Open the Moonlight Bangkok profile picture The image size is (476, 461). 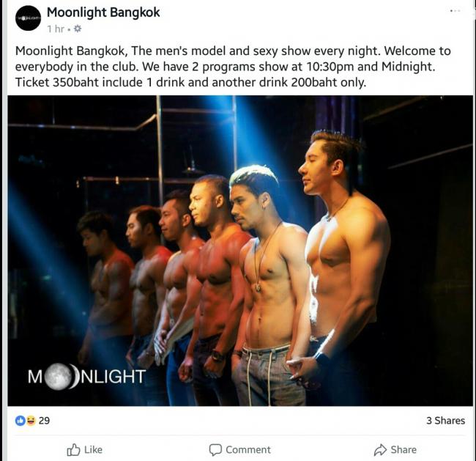coord(28,18)
